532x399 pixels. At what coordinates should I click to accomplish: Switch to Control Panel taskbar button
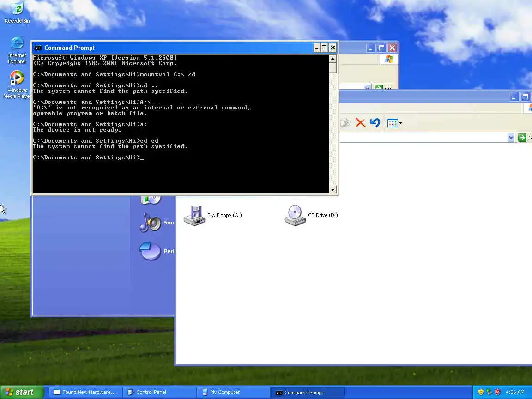(158, 392)
